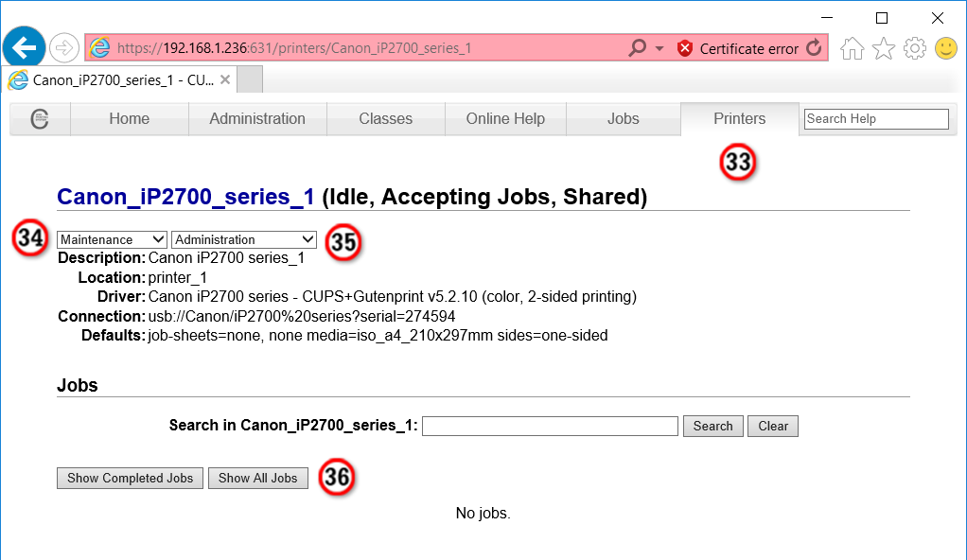This screenshot has height=560, width=967.
Task: Click Show Completed Jobs button
Action: [x=131, y=478]
